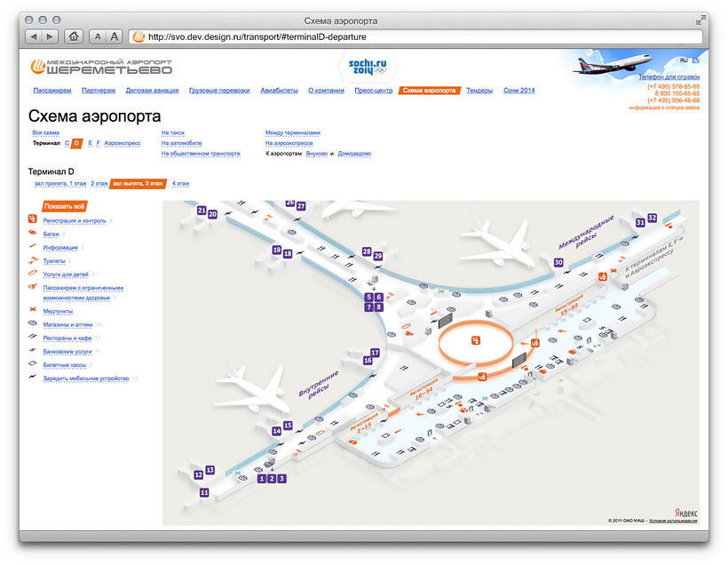Open the 2 этаж floor view

[99, 184]
